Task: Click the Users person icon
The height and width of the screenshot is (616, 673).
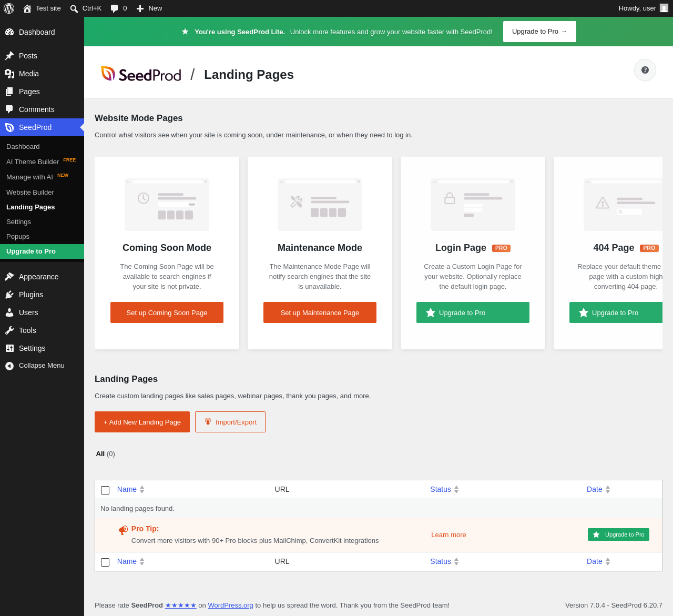Action: 9,312
